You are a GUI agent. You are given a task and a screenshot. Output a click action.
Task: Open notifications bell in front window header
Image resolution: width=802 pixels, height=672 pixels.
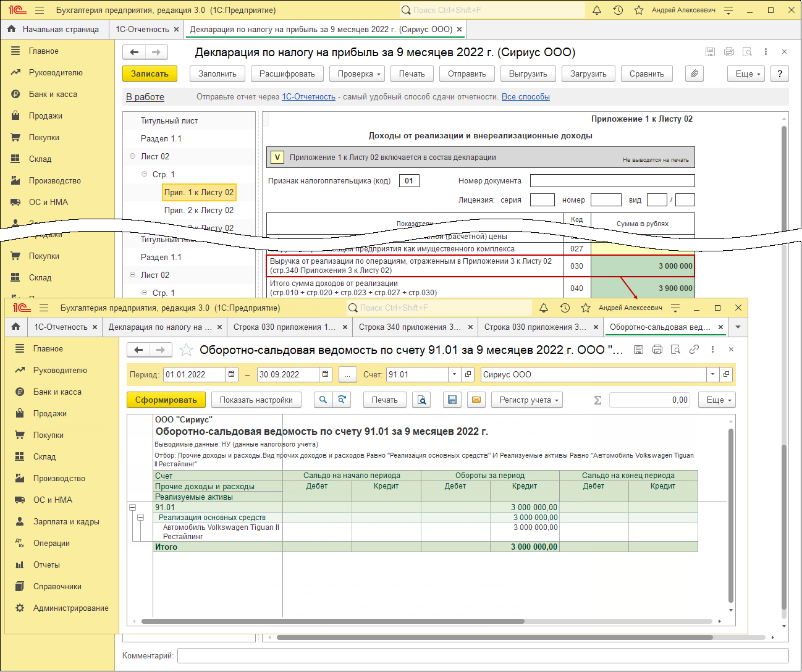[544, 308]
